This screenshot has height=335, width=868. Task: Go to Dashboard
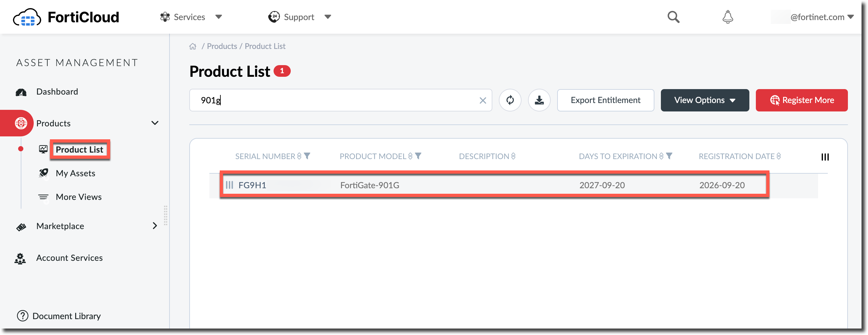pyautogui.click(x=57, y=92)
